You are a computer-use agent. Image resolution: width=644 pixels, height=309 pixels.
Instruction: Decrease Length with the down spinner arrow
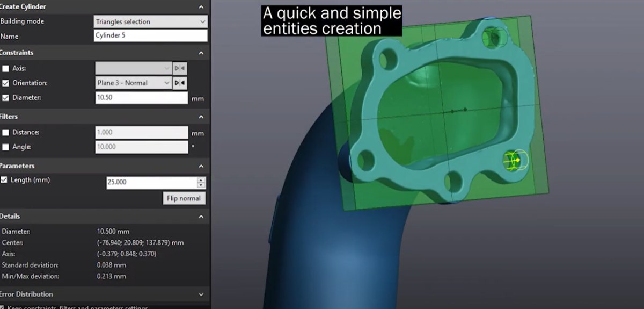(201, 185)
